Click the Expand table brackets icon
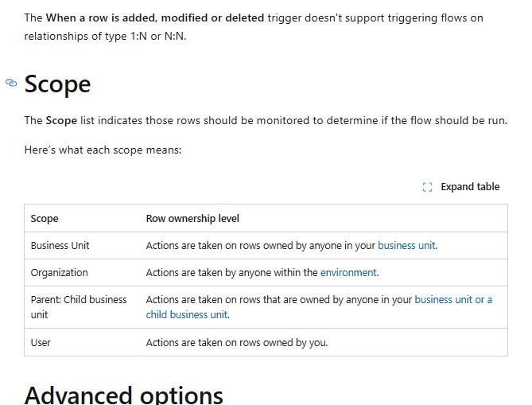This screenshot has height=405, width=532. (x=427, y=187)
